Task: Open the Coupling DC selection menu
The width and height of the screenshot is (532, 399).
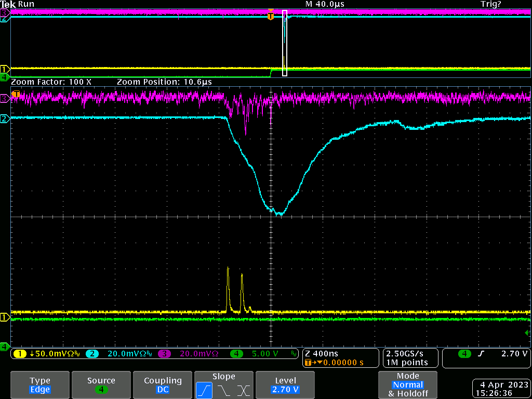Action: pyautogui.click(x=163, y=385)
